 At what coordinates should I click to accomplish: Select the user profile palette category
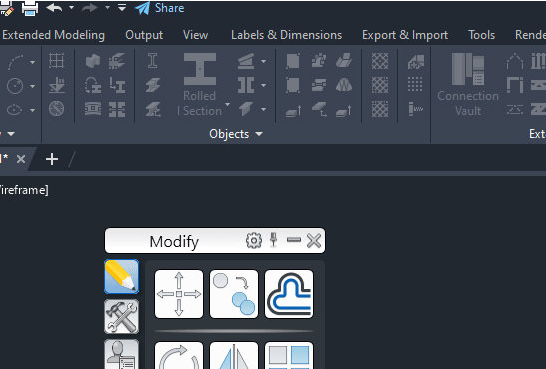click(x=122, y=354)
